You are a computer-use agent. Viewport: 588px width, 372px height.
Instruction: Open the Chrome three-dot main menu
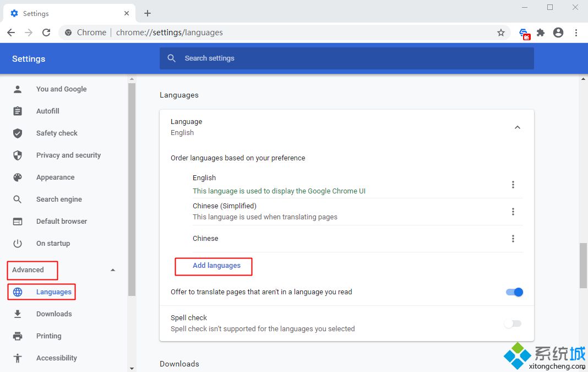point(576,33)
